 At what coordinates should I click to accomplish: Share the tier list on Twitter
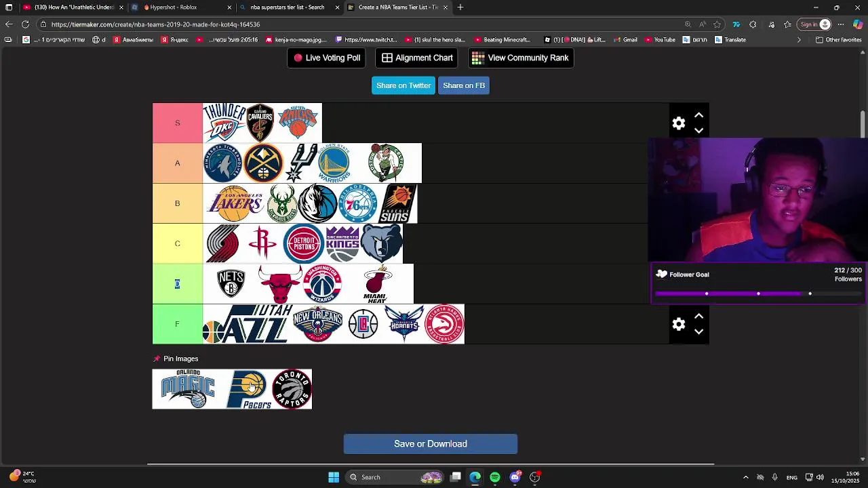[x=403, y=85]
